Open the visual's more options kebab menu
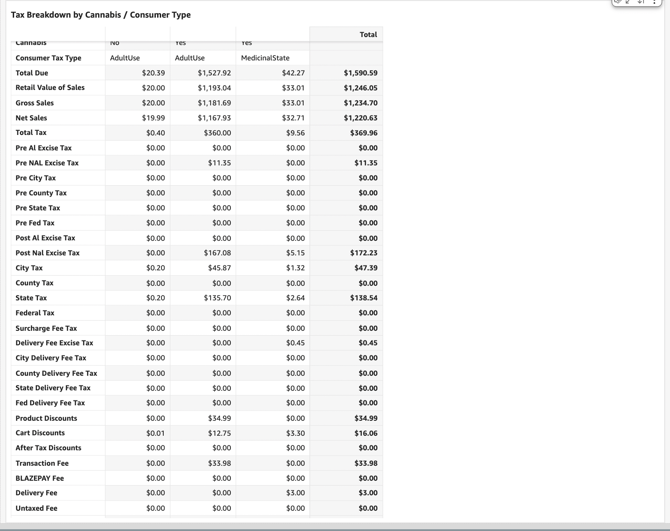The height and width of the screenshot is (531, 670). (x=655, y=2)
